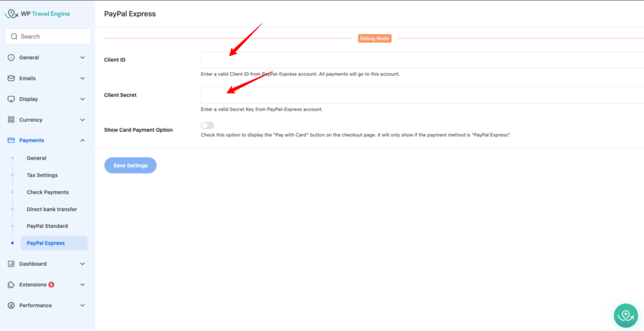This screenshot has height=331, width=644.
Task: Click the Currency grid icon
Action: (x=11, y=120)
